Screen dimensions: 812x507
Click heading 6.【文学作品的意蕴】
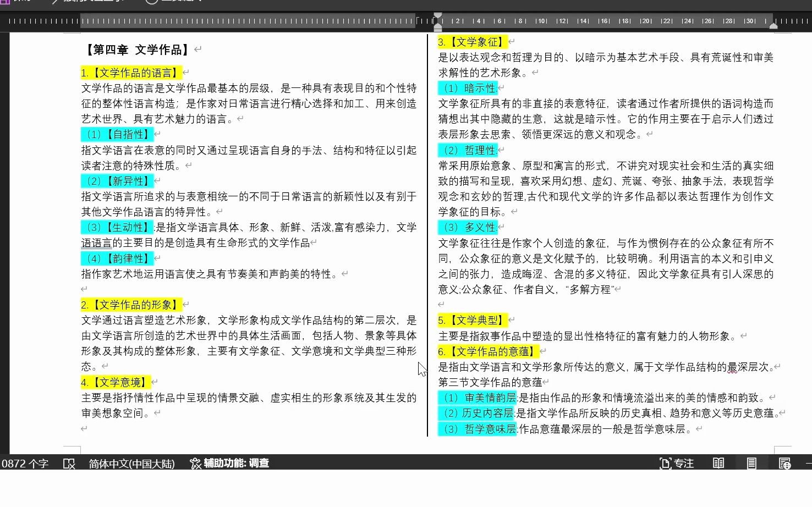[488, 351]
